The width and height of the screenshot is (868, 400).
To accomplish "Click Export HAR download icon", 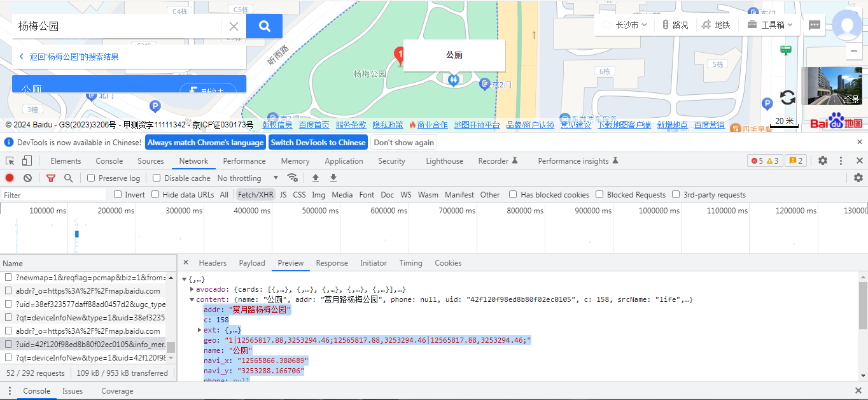I will pyautogui.click(x=333, y=178).
